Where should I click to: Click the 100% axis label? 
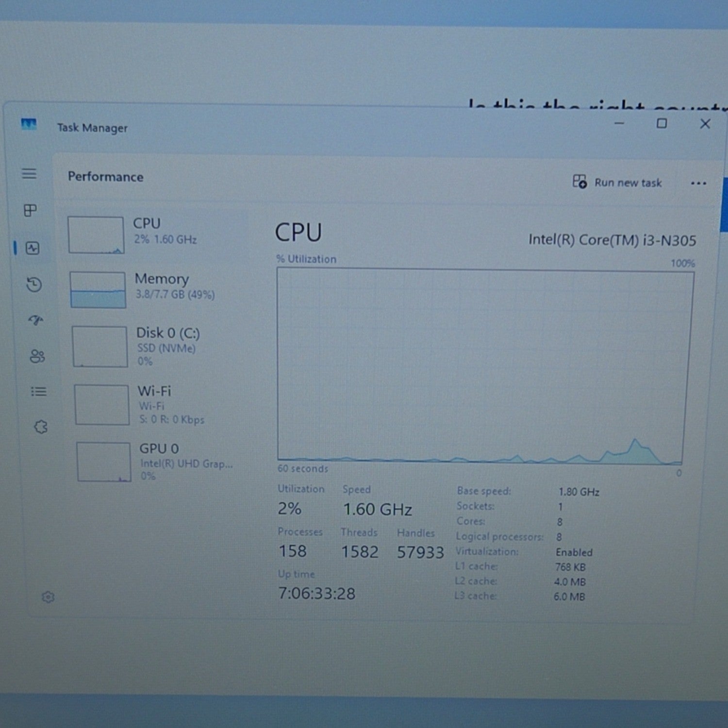pos(683,264)
